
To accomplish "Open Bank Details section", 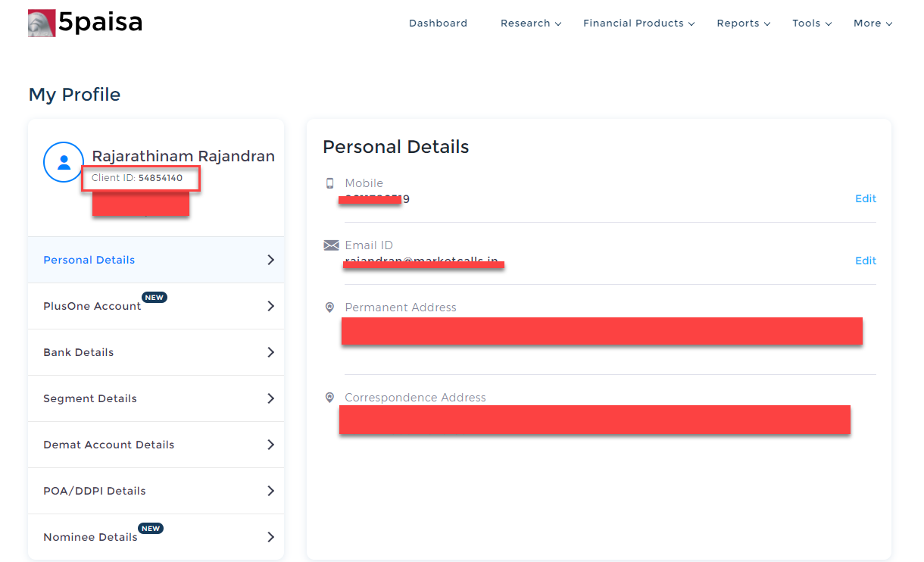I will (156, 352).
